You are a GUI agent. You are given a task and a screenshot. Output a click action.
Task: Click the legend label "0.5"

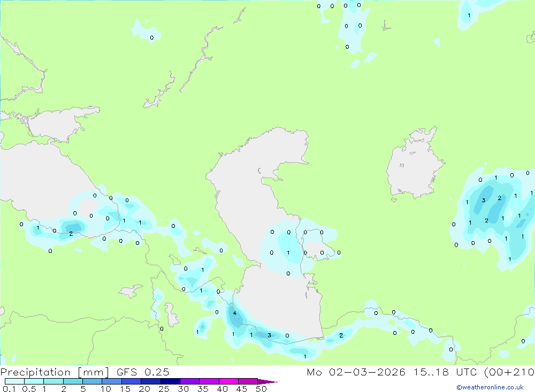[29, 389]
